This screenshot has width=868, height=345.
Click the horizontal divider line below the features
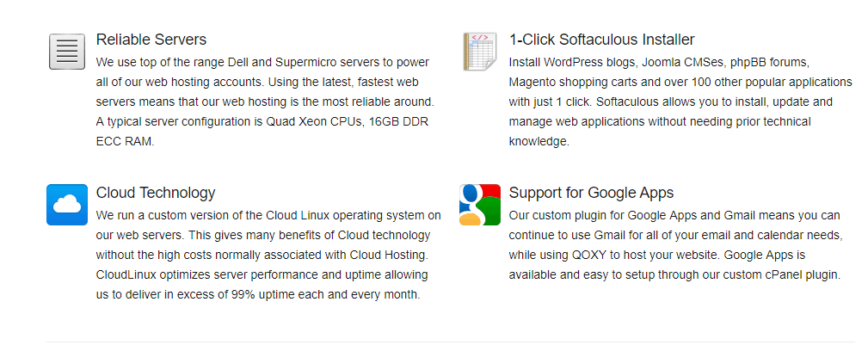(x=451, y=342)
